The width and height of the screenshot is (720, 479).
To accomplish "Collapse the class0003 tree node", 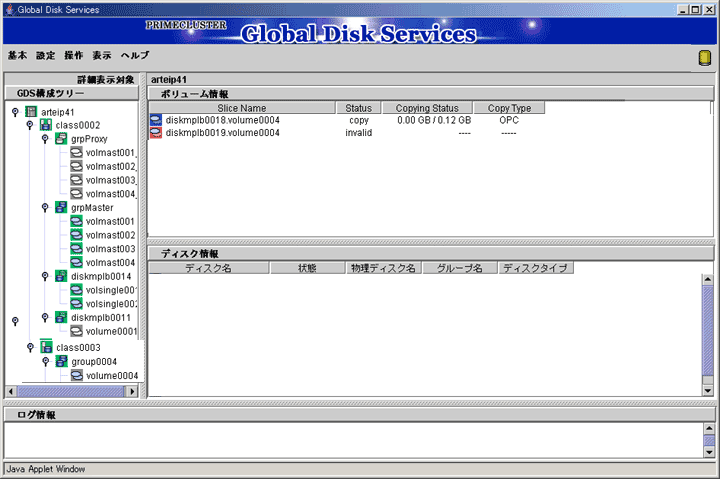I will point(30,347).
